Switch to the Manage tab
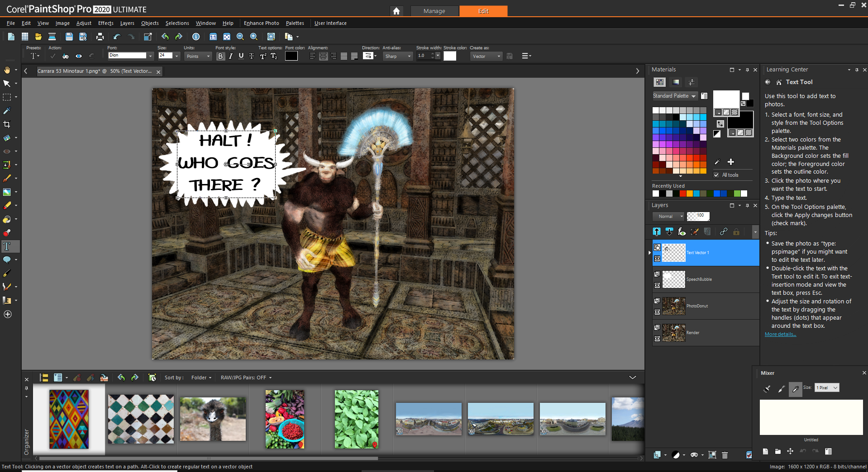 [434, 11]
